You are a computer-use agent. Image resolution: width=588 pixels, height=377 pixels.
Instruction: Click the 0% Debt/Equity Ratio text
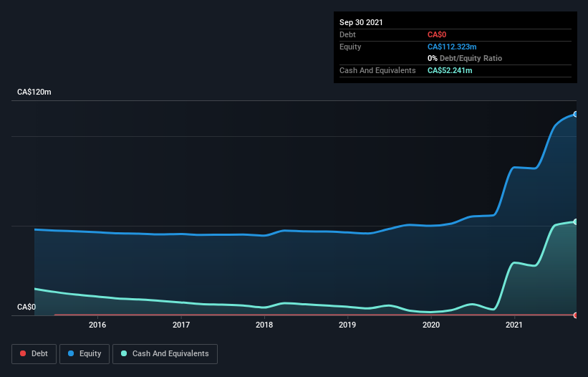point(465,58)
